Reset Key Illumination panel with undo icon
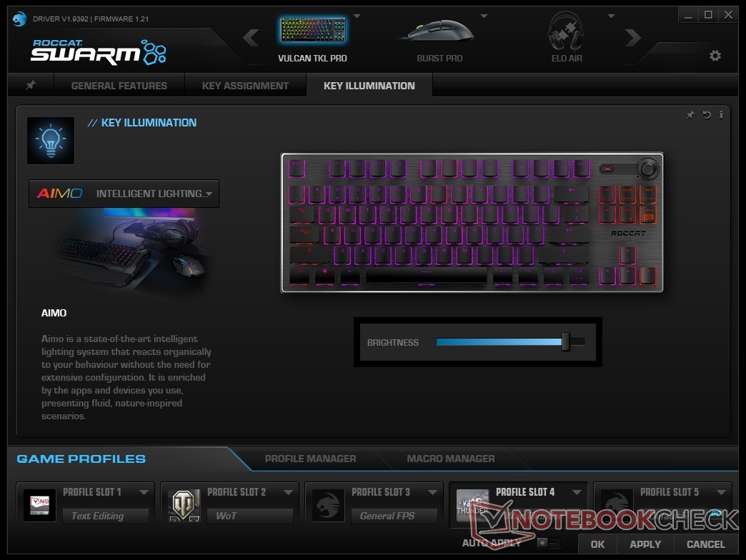This screenshot has width=746, height=560. (707, 114)
